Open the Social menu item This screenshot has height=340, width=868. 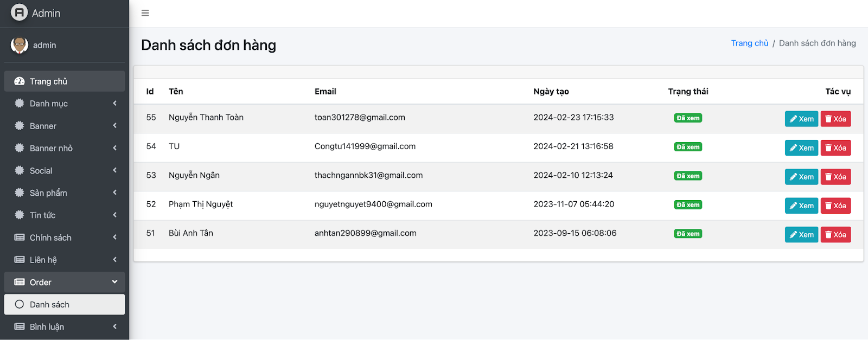41,171
